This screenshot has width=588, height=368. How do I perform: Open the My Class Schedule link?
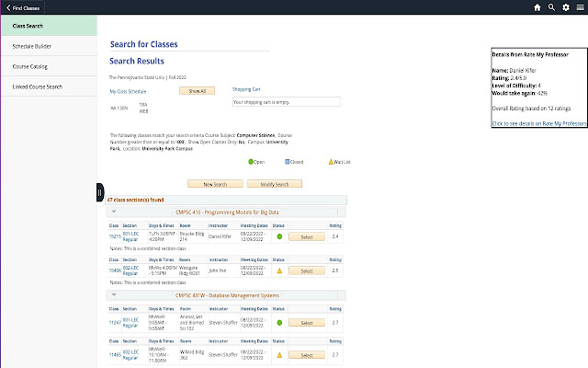tap(128, 91)
